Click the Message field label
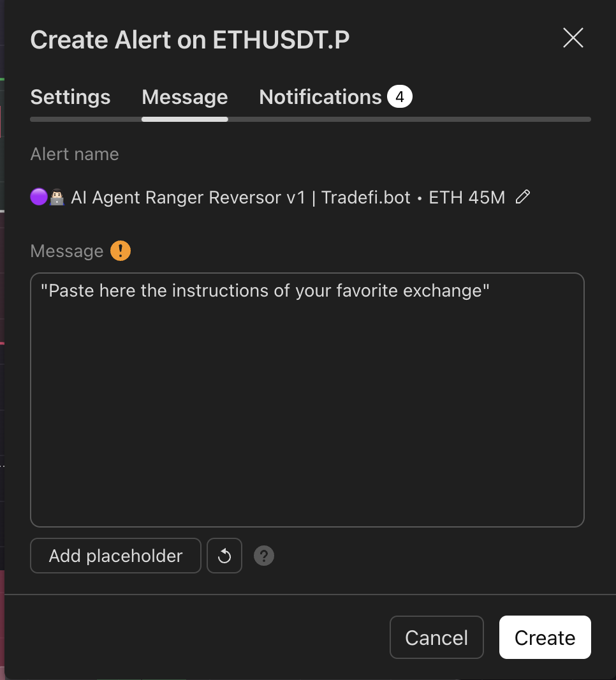This screenshot has width=616, height=680. pos(67,251)
